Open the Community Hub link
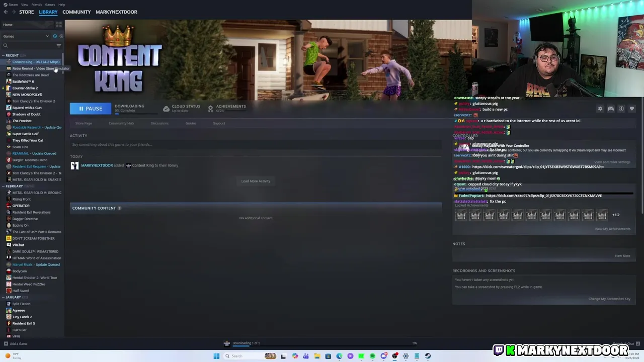This screenshot has width=644, height=362. pos(121,123)
